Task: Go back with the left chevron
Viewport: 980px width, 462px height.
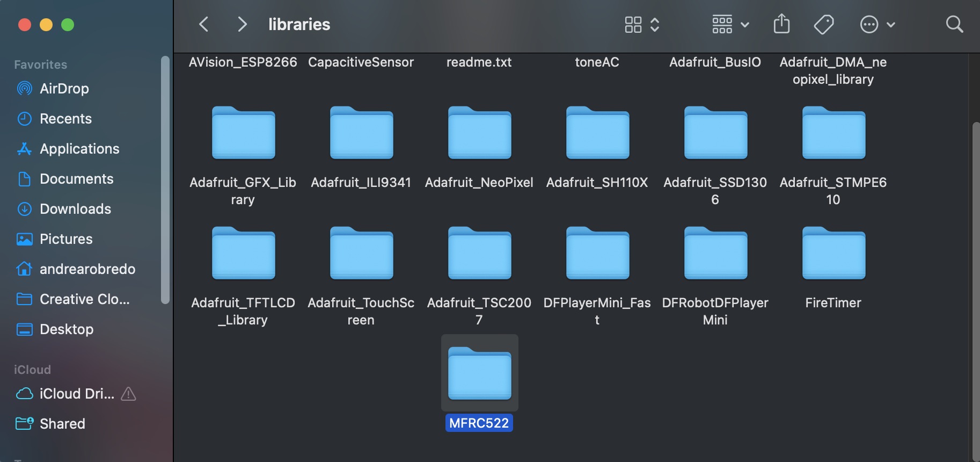Action: coord(203,24)
